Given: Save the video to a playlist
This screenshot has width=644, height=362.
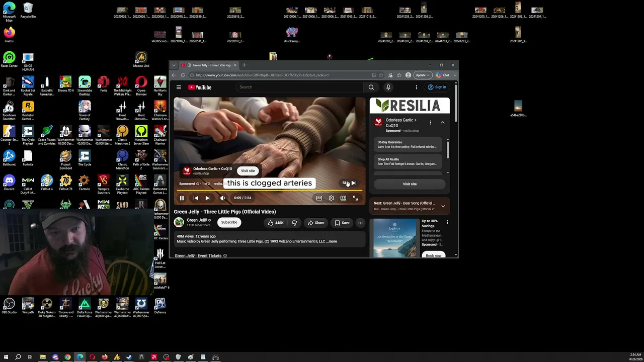Looking at the screenshot, I should coord(342,223).
